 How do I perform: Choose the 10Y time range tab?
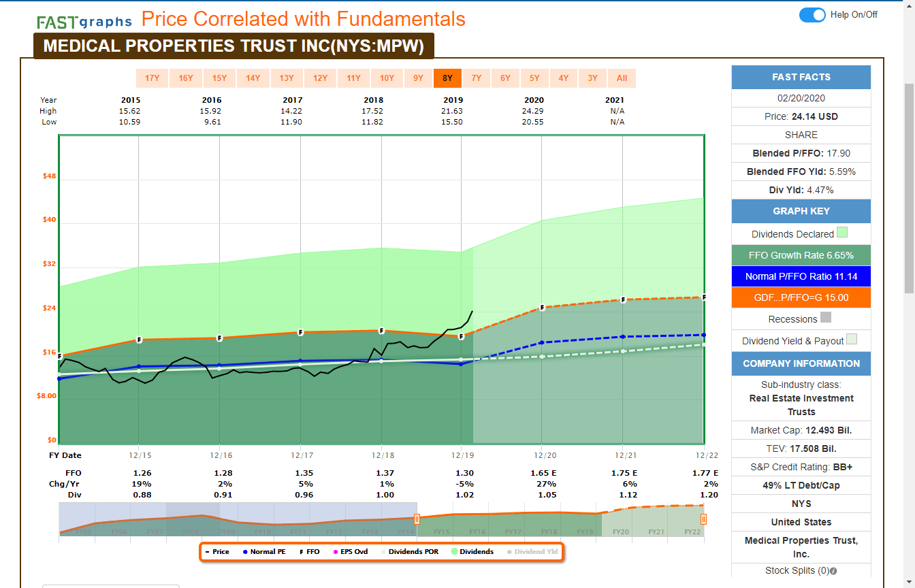click(x=387, y=78)
